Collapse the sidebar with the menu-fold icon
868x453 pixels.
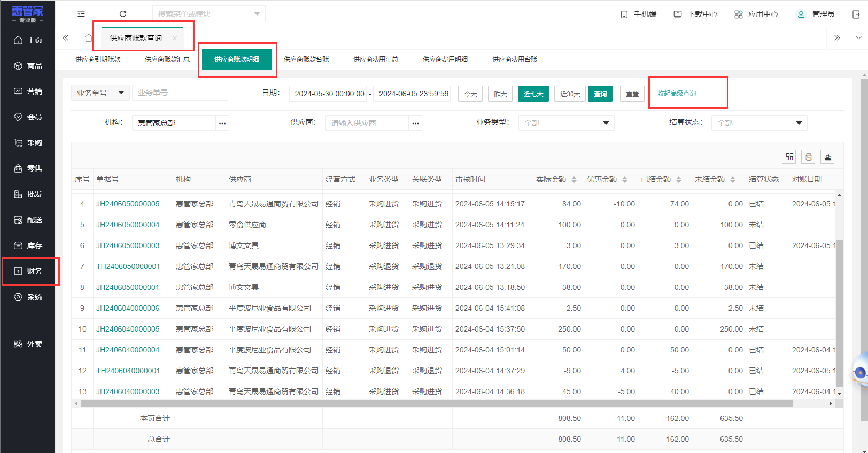pyautogui.click(x=81, y=14)
